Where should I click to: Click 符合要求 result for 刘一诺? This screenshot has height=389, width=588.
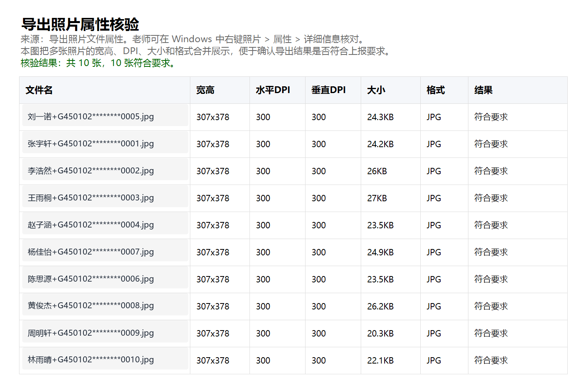491,117
